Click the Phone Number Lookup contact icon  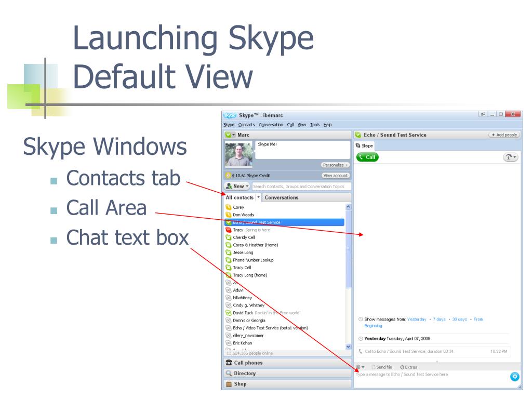(x=229, y=260)
